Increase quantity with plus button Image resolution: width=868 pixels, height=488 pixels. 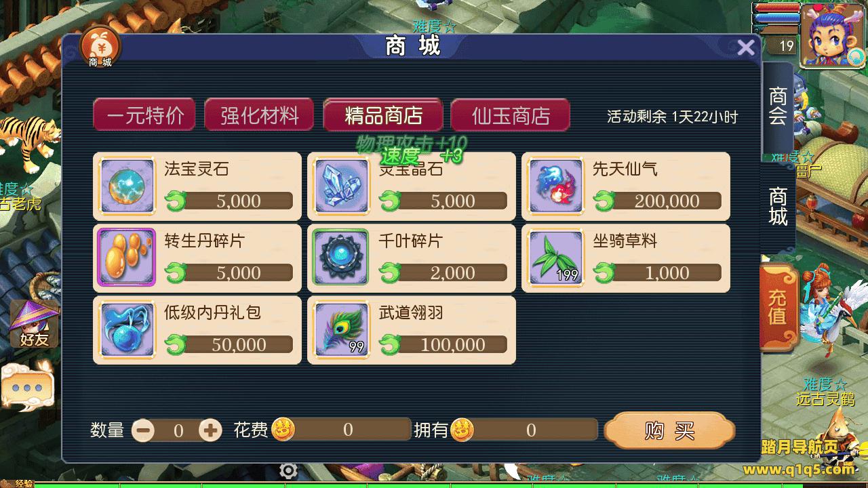tap(210, 430)
